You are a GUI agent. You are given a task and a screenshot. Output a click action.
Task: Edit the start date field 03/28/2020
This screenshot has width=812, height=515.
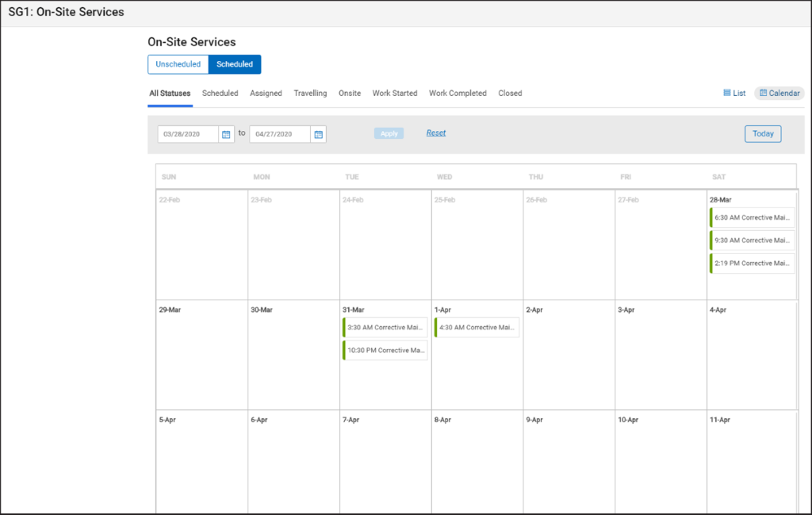(188, 135)
